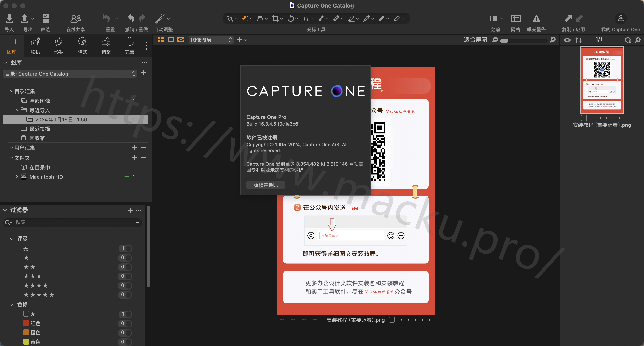Collapse the 图库 panel
The image size is (644, 346).
[x=5, y=63]
